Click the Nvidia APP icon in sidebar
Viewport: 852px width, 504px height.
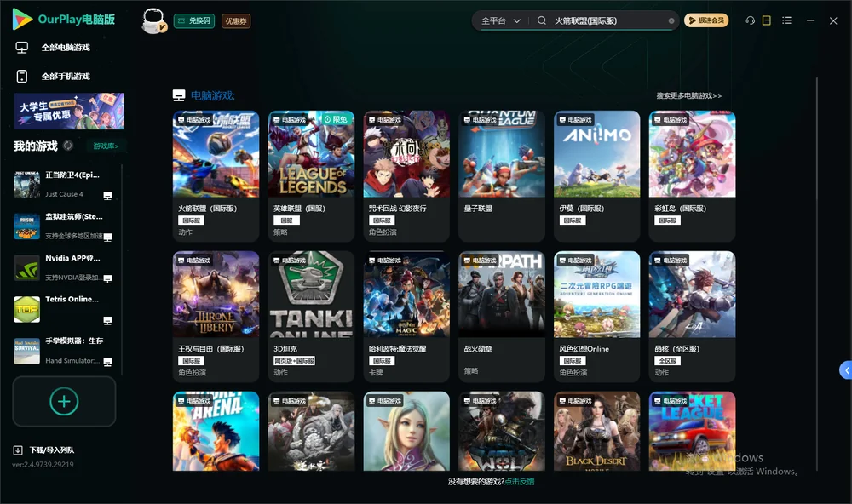pos(26,267)
